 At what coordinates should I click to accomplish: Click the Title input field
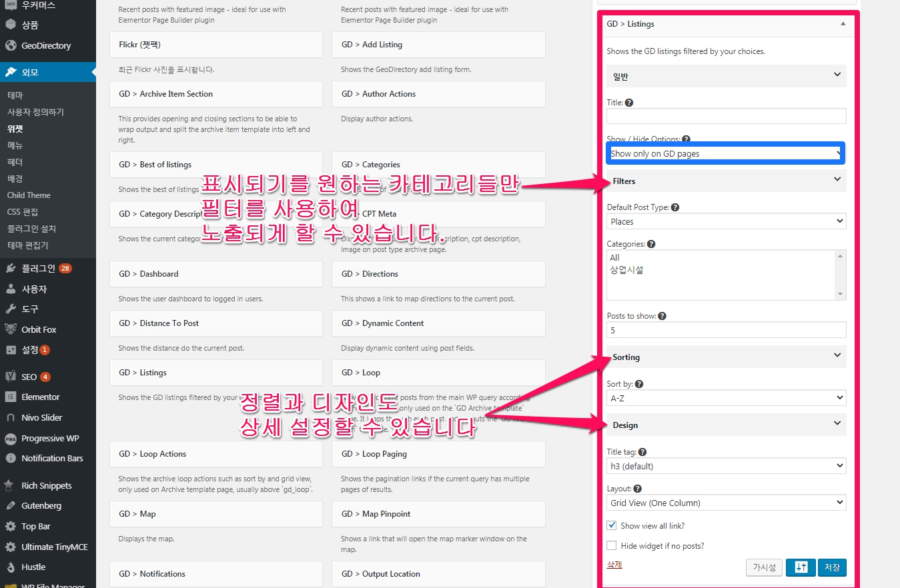click(x=727, y=116)
